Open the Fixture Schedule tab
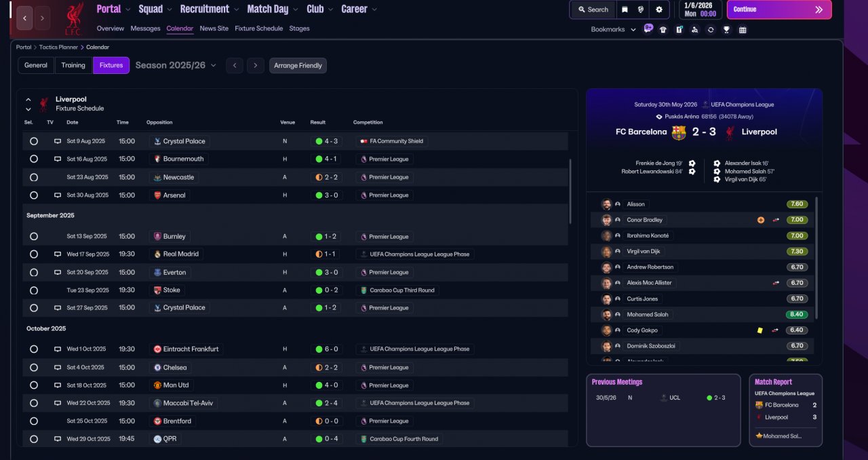Screen dimensions: 868x460 click(x=259, y=28)
